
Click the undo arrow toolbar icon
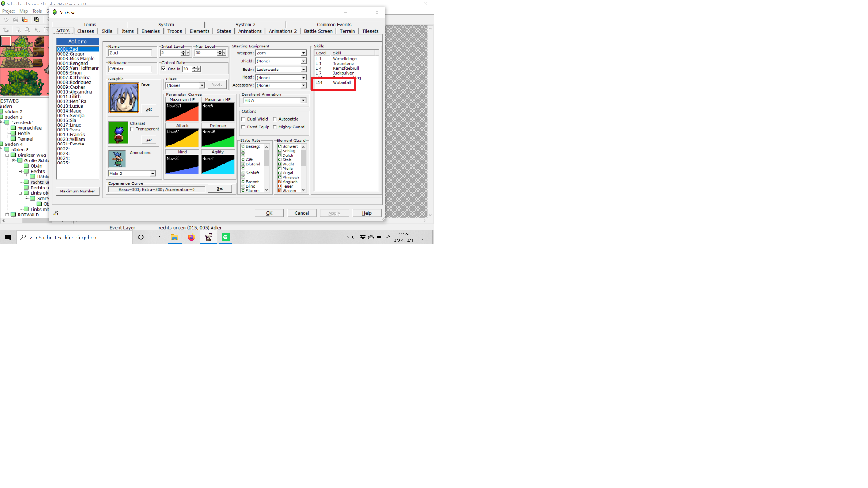[6, 30]
